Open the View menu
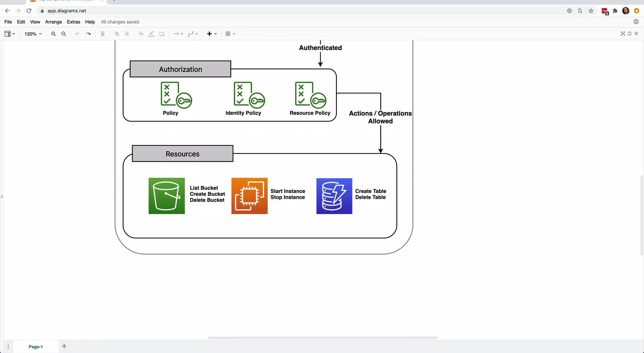This screenshot has height=353, width=644. coord(35,22)
